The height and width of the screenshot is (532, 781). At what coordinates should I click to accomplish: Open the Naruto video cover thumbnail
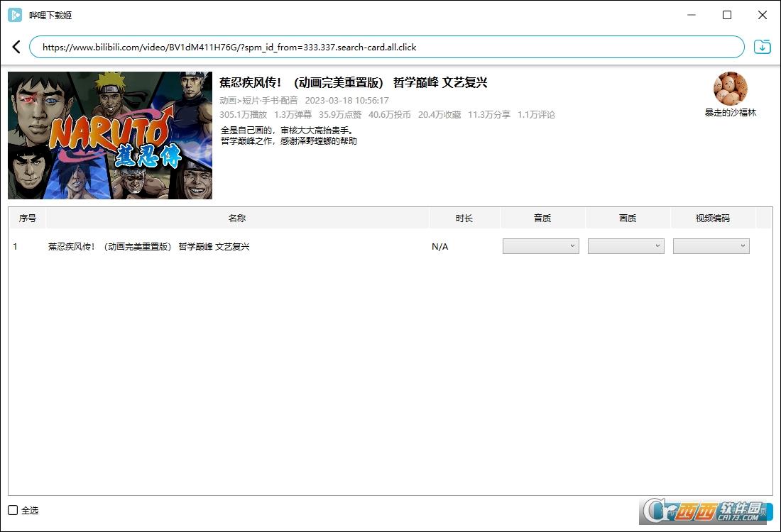pyautogui.click(x=110, y=135)
